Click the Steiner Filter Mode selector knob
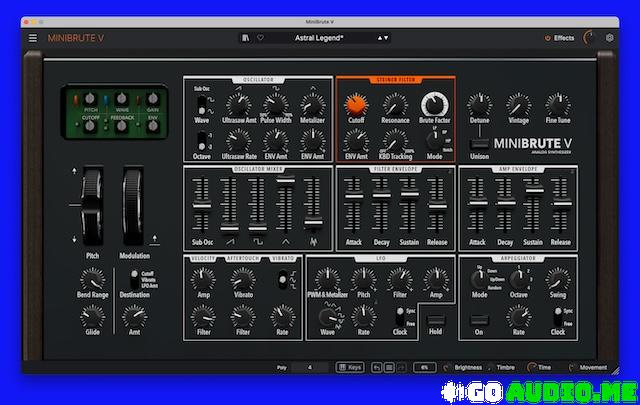 (x=433, y=141)
